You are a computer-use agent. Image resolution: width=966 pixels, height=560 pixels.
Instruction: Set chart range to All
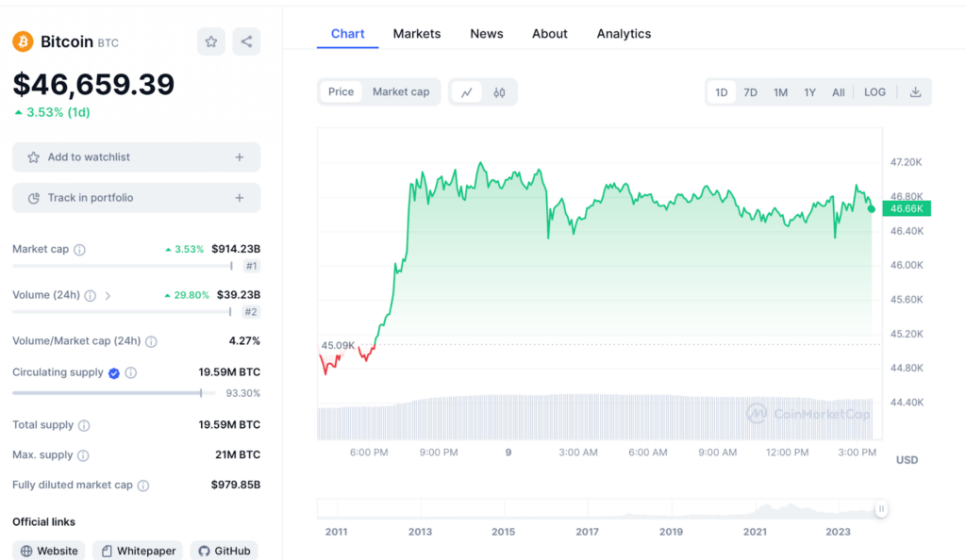839,92
